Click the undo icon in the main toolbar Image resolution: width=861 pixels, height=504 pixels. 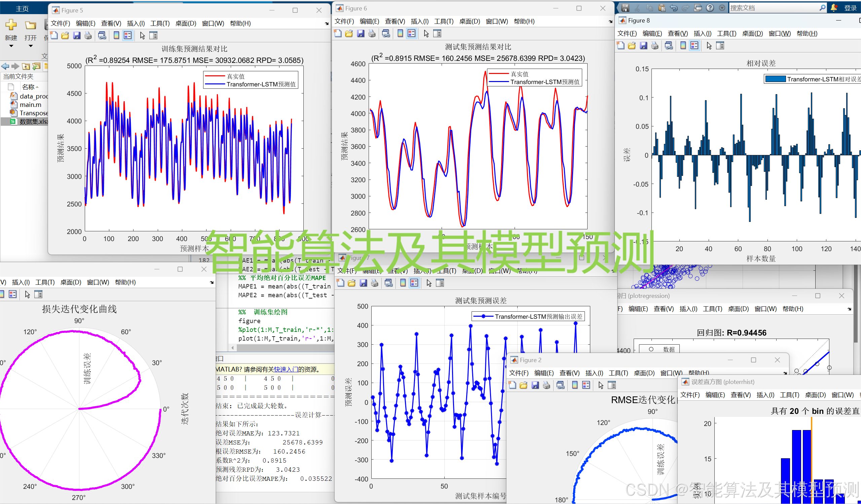click(674, 7)
